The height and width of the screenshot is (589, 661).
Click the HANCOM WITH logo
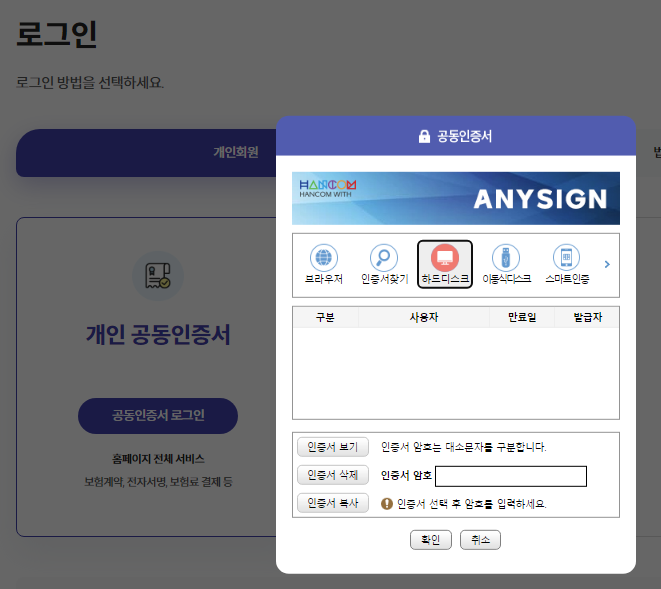click(x=328, y=188)
